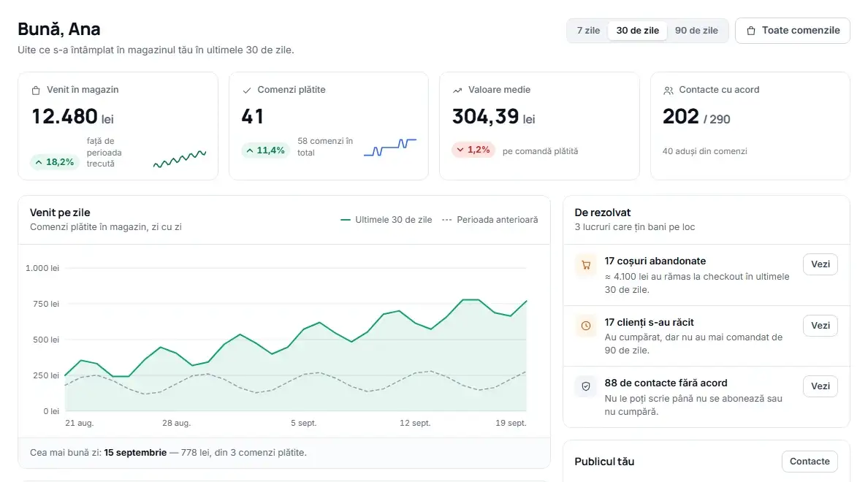Click the text pe comandă plătită
Image resolution: width=868 pixels, height=482 pixels.
(x=540, y=151)
